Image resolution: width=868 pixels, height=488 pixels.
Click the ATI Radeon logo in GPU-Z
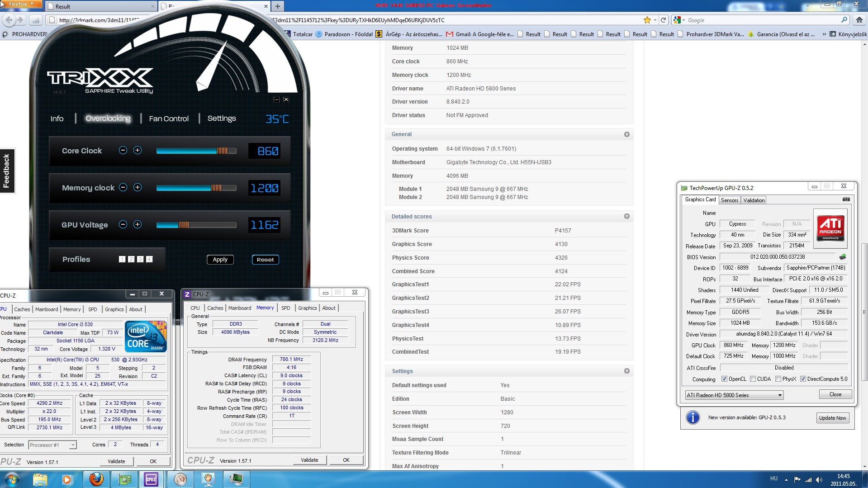click(x=830, y=228)
